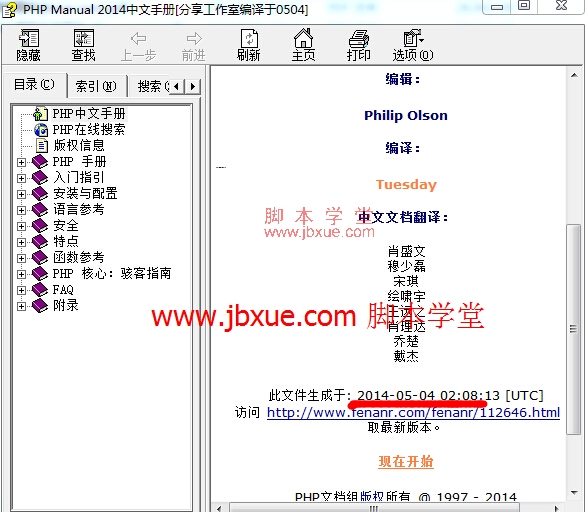Click the tab strip left arrow

176,87
